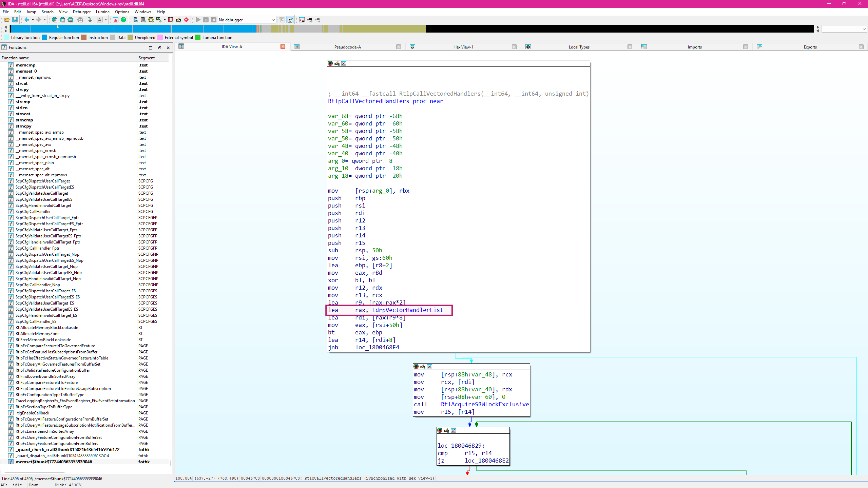Open the debugger selection dropdown
Viewport: 868px width, 488px height.
coord(247,20)
